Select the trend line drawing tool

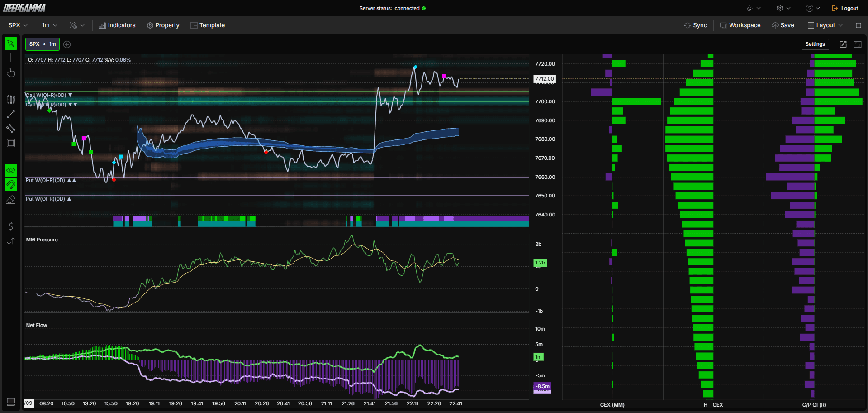pos(11,114)
